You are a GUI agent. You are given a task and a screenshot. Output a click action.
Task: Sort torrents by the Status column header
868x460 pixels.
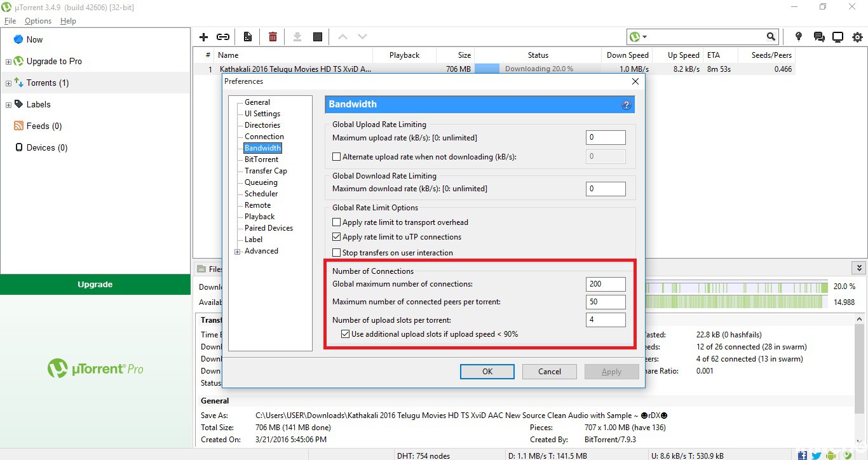tap(538, 55)
